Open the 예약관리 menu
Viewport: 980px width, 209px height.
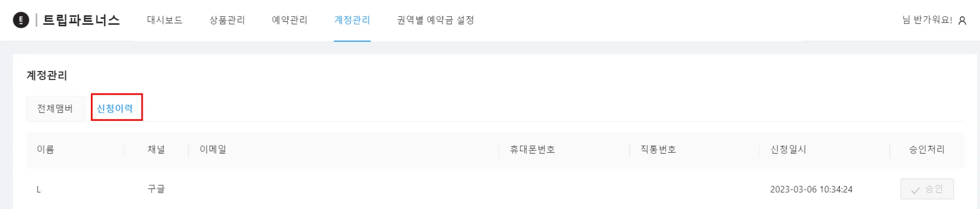(290, 20)
